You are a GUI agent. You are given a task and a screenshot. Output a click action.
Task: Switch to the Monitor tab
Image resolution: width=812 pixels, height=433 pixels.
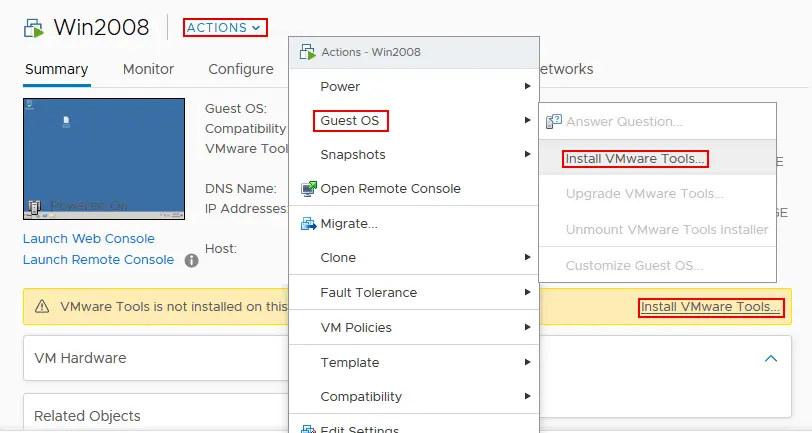[148, 69]
